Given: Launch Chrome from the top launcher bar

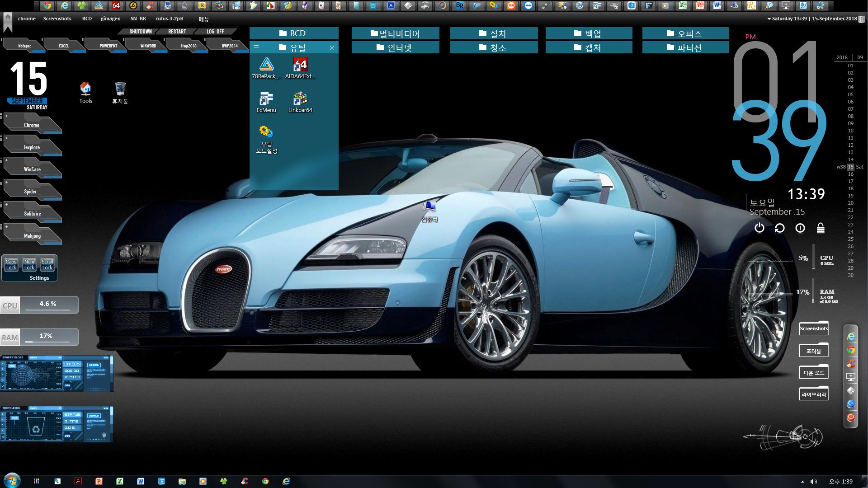Looking at the screenshot, I should click(x=47, y=6).
